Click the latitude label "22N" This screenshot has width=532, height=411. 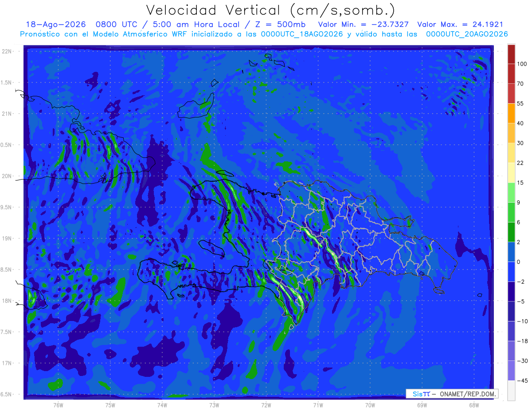(6, 51)
